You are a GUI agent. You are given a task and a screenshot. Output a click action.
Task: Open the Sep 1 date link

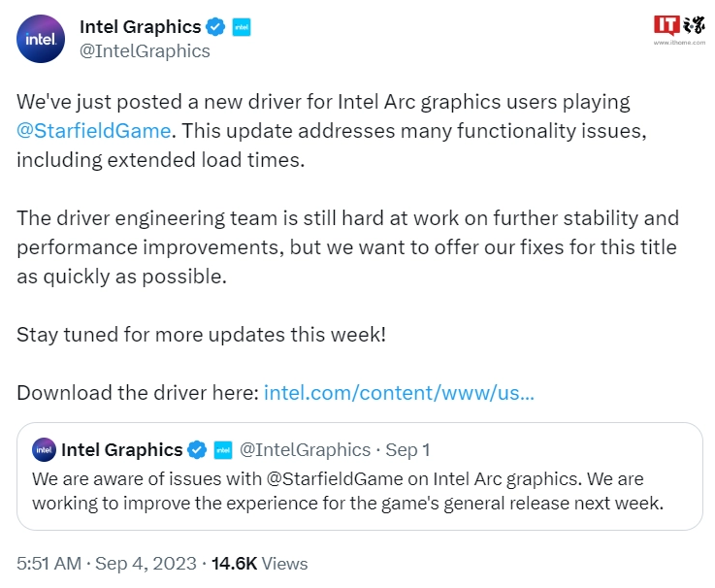click(407, 450)
